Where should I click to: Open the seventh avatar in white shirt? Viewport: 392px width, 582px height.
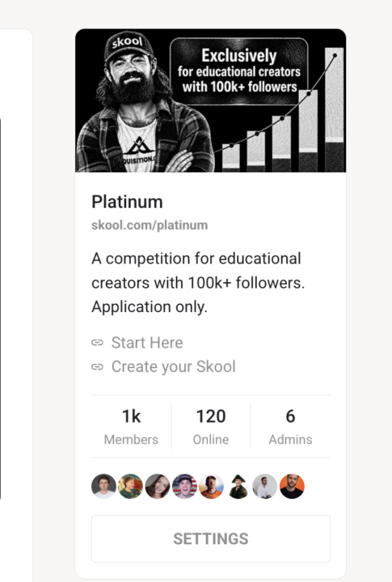(265, 487)
